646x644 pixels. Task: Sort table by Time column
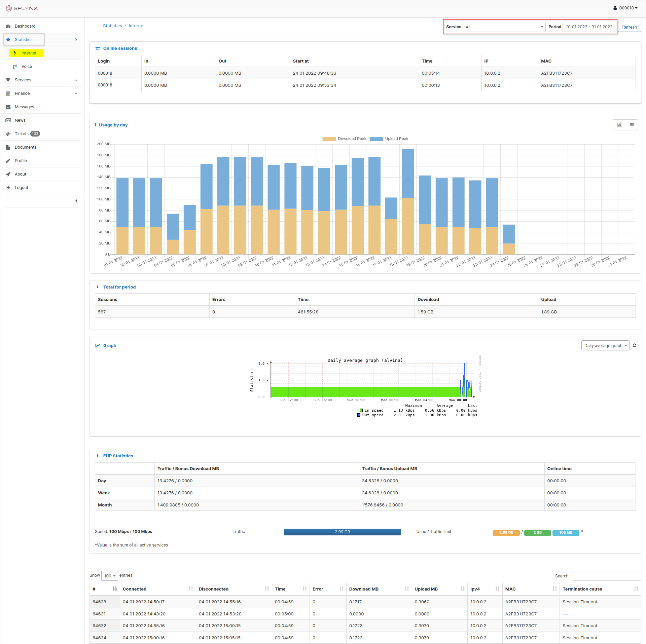tap(291, 589)
